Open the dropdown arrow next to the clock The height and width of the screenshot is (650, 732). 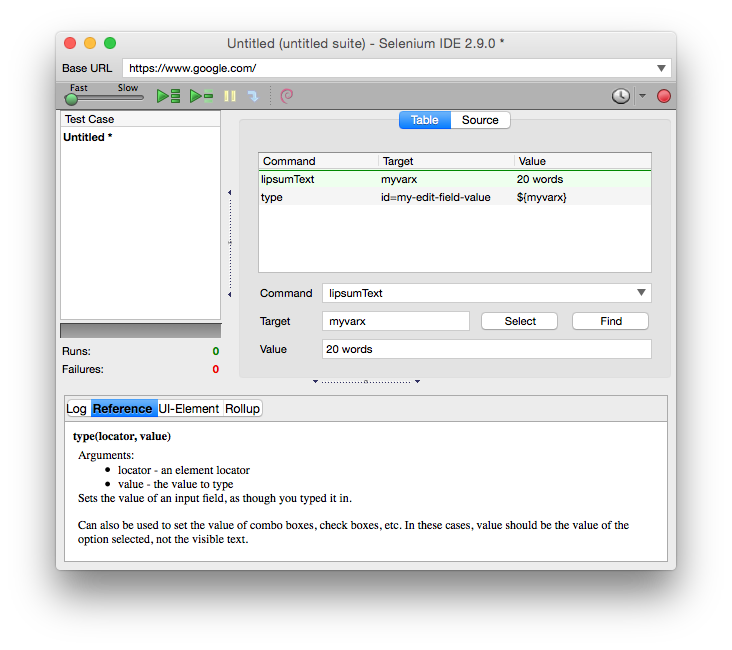pos(642,96)
